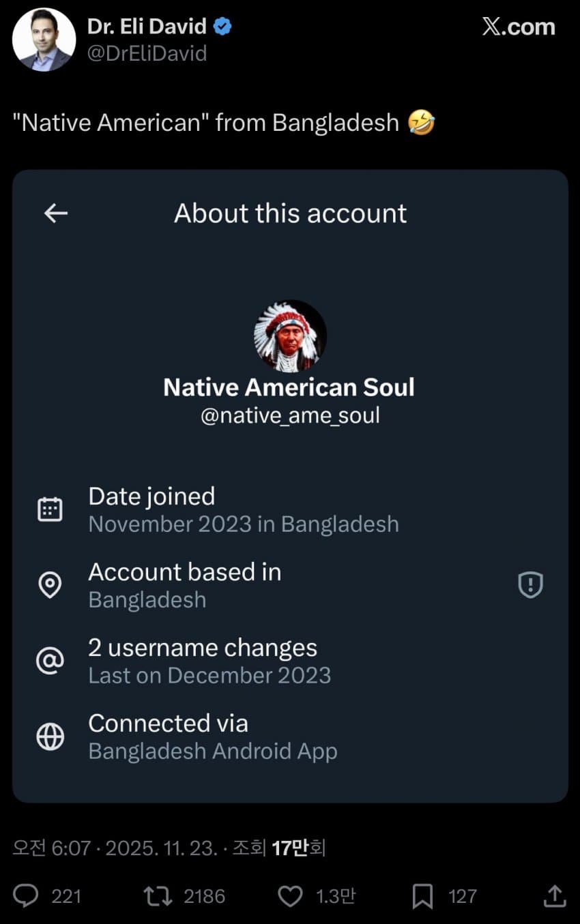Click the calendar Date joined icon
This screenshot has height=924, width=580.
50,509
